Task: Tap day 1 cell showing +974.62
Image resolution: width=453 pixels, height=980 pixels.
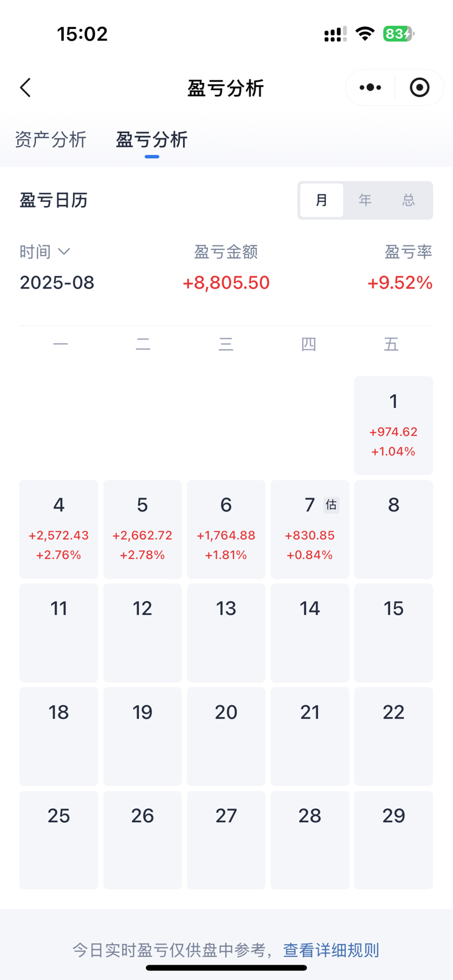Action: [x=393, y=426]
